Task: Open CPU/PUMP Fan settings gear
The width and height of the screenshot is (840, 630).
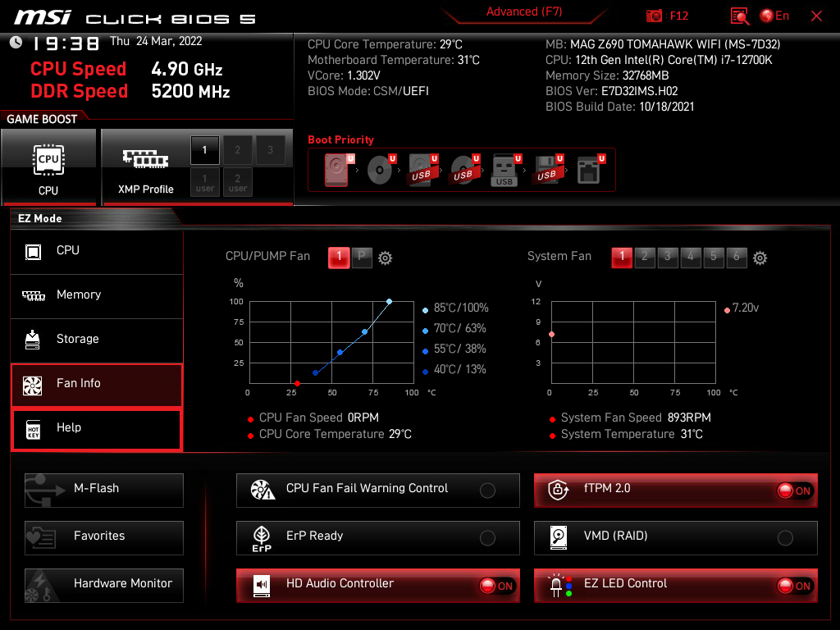Action: click(x=385, y=258)
